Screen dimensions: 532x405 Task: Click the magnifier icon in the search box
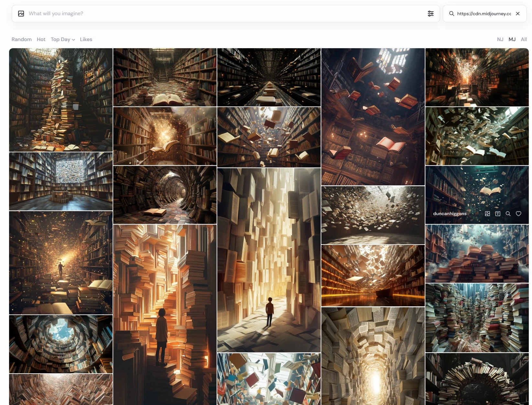[452, 14]
